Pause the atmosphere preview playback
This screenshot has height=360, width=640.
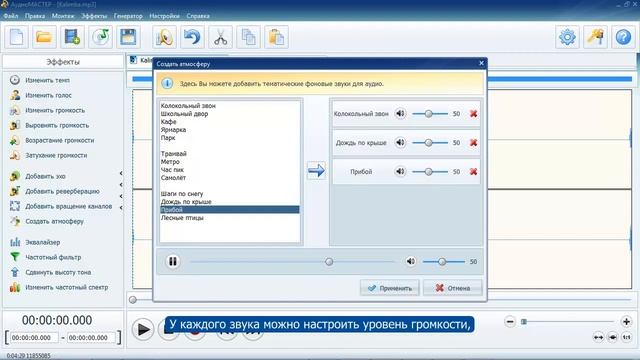pyautogui.click(x=173, y=261)
